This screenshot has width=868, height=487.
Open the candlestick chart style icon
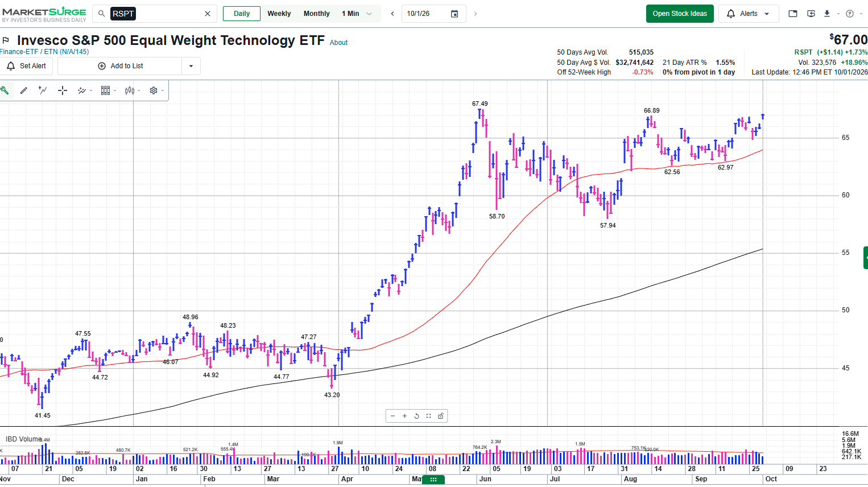[x=130, y=90]
